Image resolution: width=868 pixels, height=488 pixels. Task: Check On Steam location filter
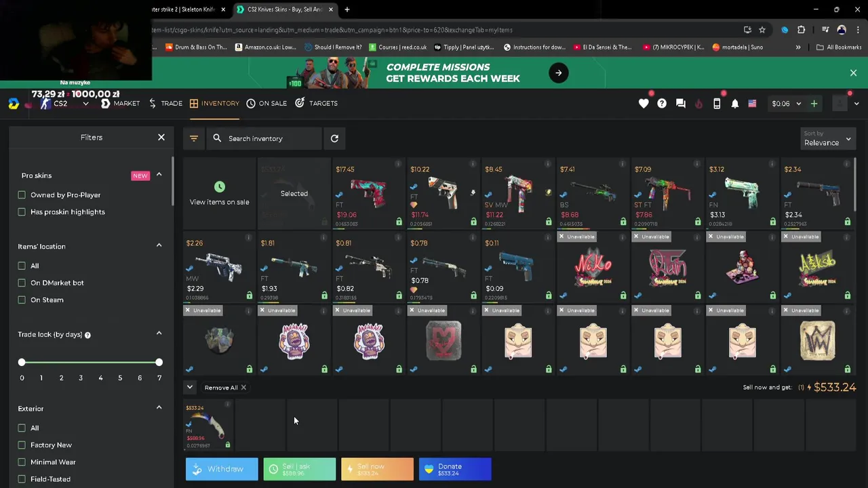coord(22,300)
